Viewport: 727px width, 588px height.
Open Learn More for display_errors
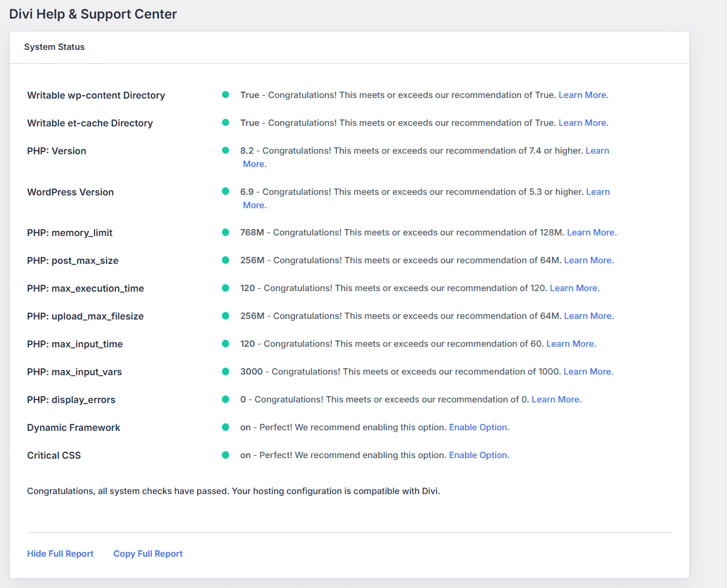(x=556, y=400)
